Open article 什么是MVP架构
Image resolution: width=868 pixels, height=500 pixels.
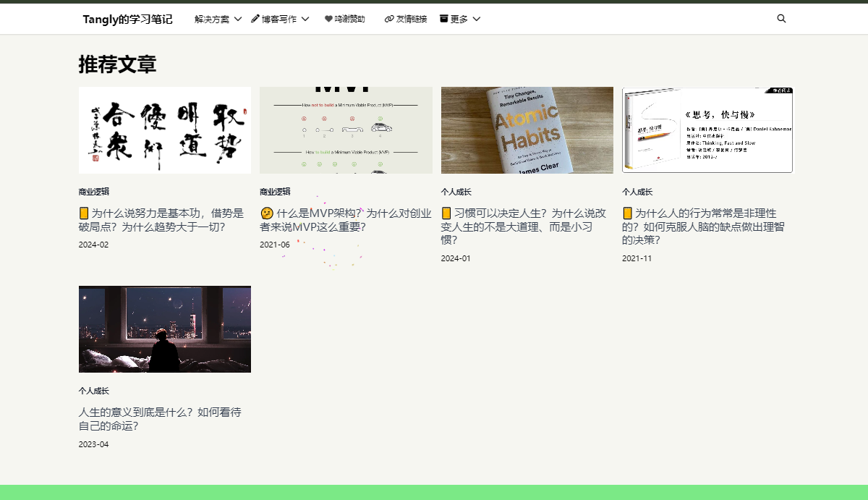click(346, 220)
